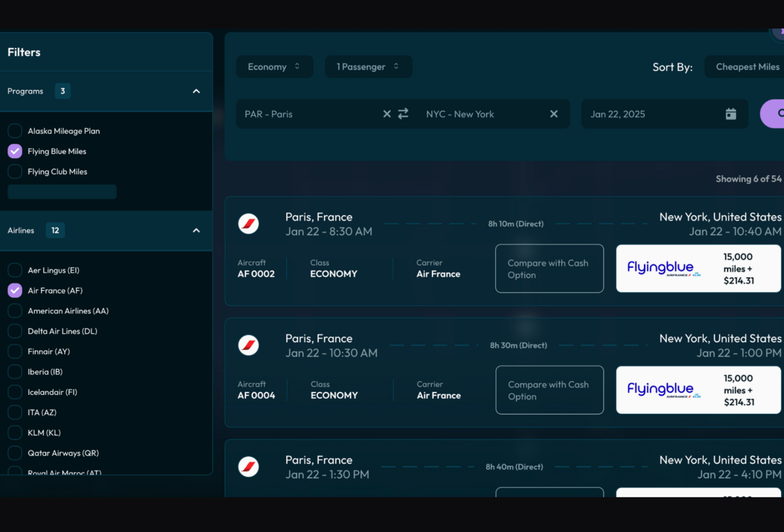
Task: Check the Iberia (IB) airline filter
Action: tap(15, 372)
